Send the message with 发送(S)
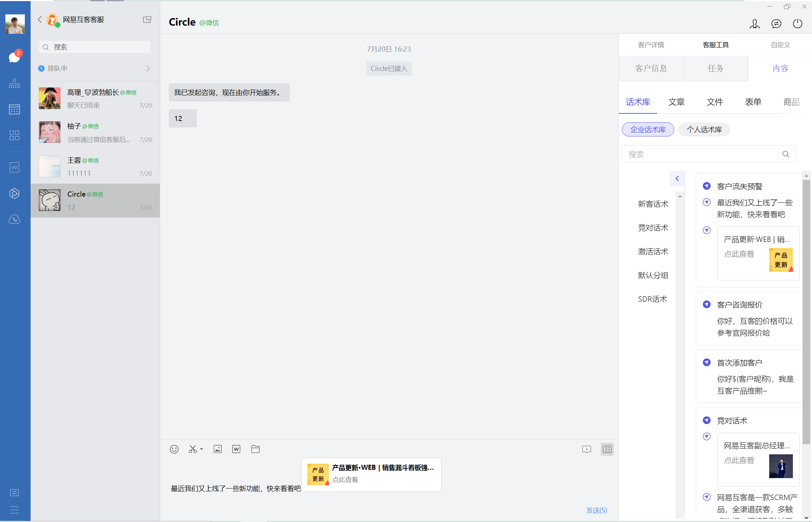 (596, 510)
